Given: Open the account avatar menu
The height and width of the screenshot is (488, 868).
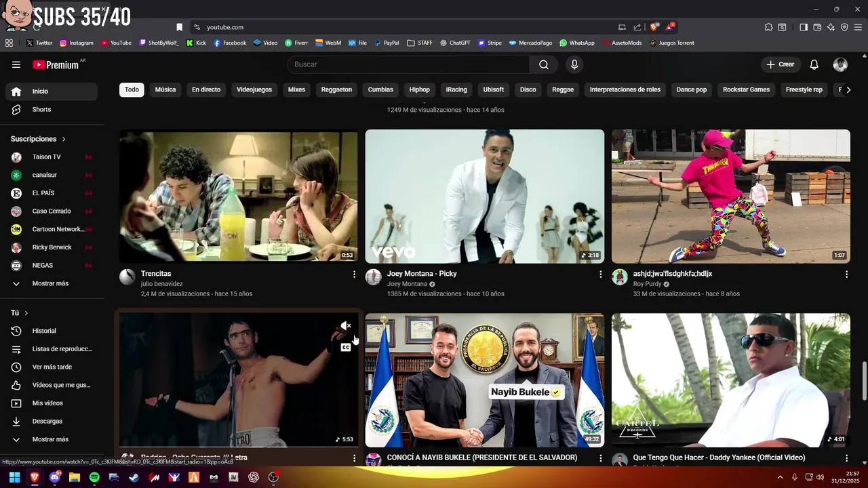Looking at the screenshot, I should 840,64.
